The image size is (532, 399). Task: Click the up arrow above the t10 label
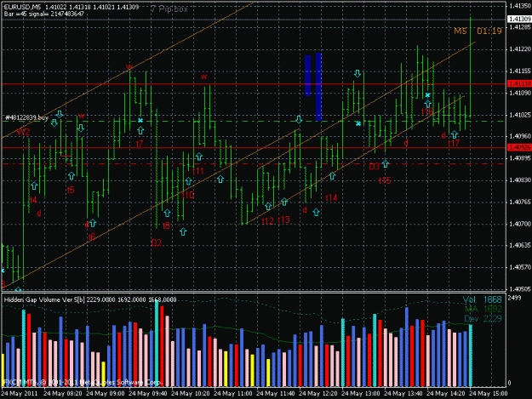pos(189,181)
